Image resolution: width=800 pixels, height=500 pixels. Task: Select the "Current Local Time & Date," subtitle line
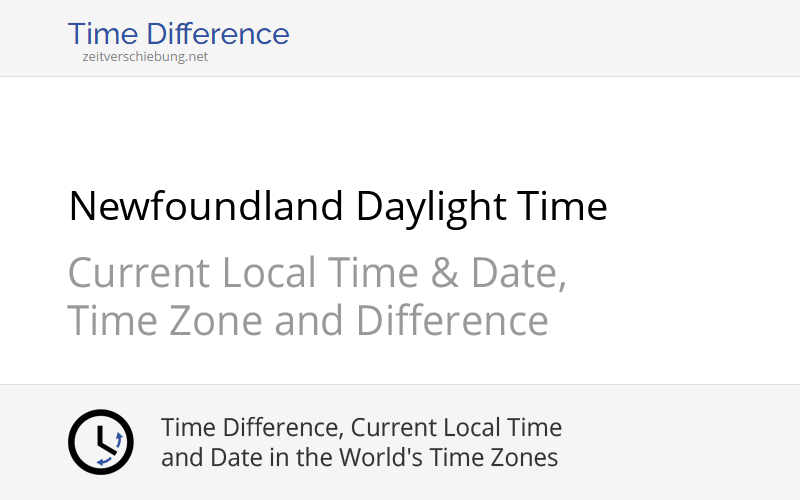(317, 273)
